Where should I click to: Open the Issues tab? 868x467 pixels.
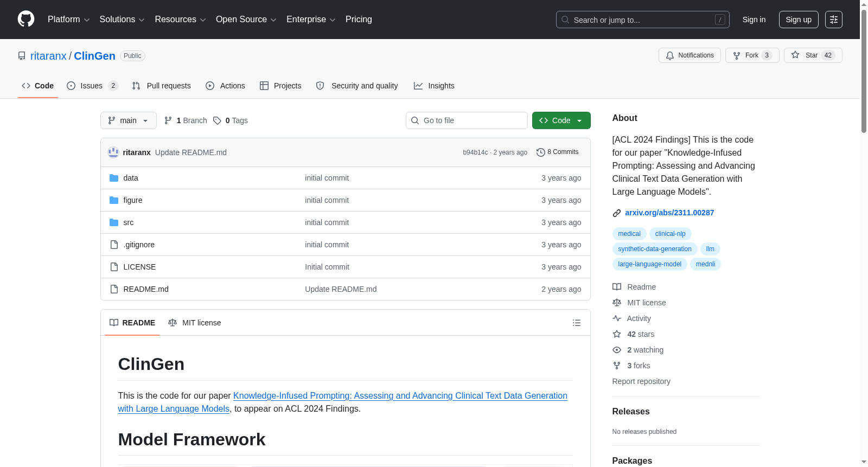pyautogui.click(x=92, y=86)
